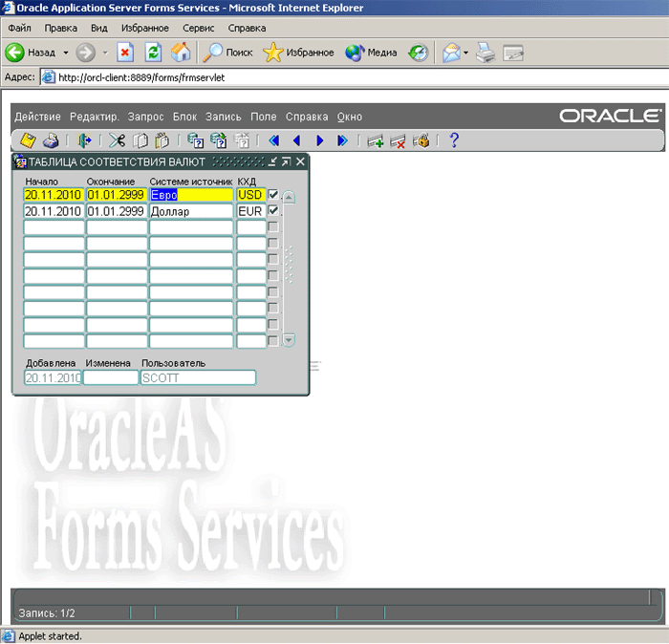This screenshot has width=669, height=644.
Task: Click the Execute Query icon
Action: click(x=219, y=140)
